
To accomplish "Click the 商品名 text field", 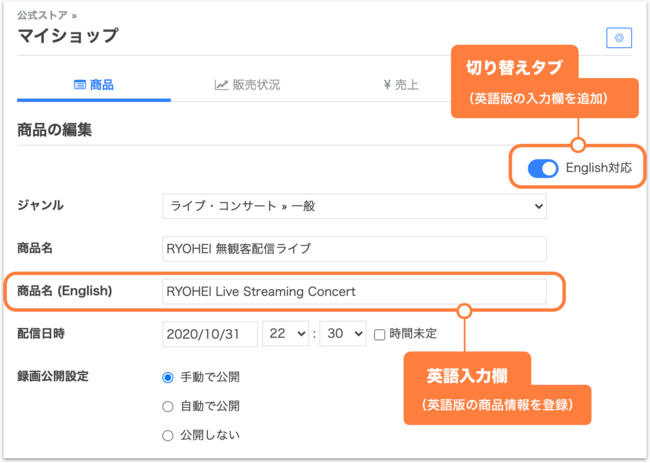I will click(354, 249).
